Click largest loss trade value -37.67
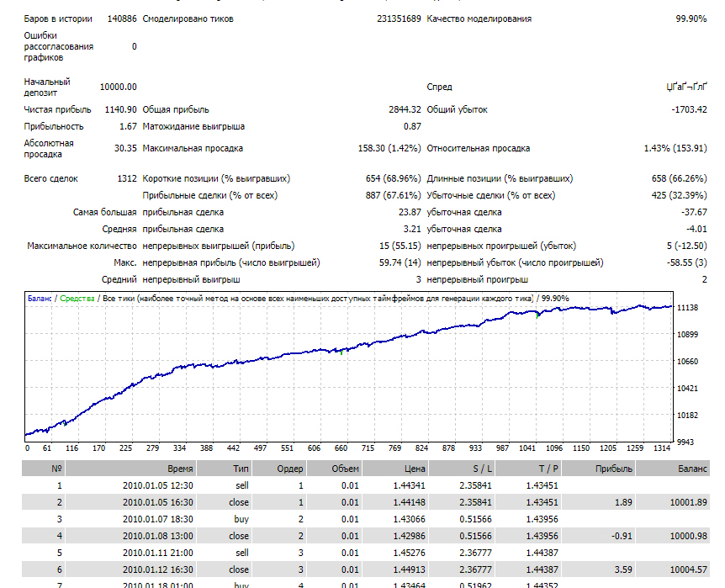Image resolution: width=725 pixels, height=588 pixels. coord(694,212)
